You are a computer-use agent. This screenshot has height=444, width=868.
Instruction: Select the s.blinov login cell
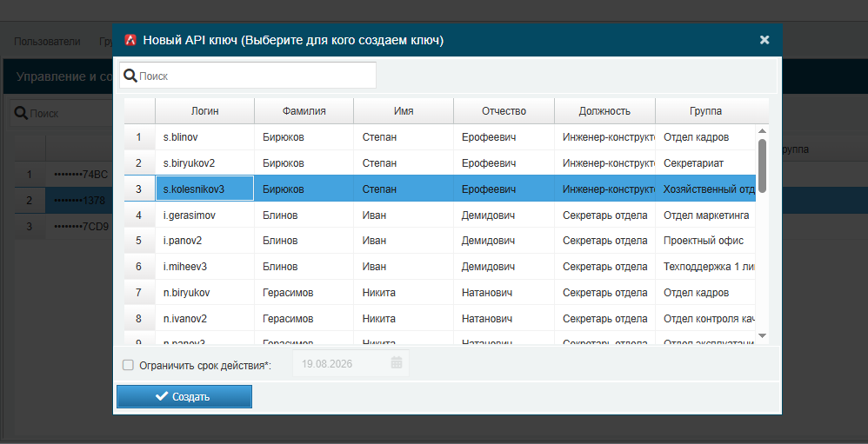click(x=204, y=137)
